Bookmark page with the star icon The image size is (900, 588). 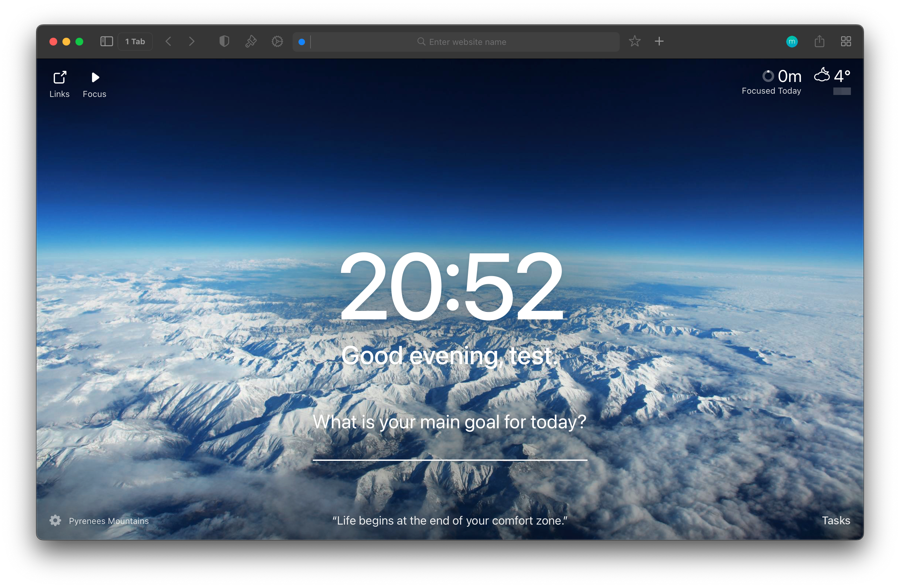click(635, 41)
